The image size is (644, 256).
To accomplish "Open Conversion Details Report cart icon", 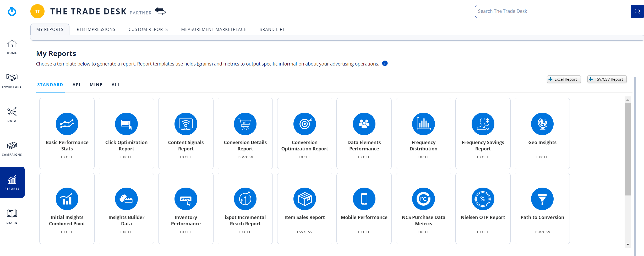I will tap(245, 124).
